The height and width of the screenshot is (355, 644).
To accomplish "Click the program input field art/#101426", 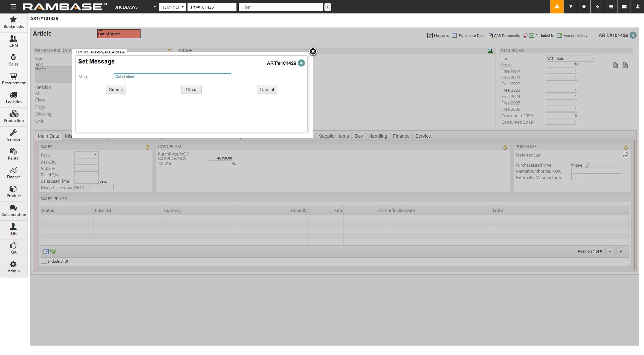I will 212,7.
